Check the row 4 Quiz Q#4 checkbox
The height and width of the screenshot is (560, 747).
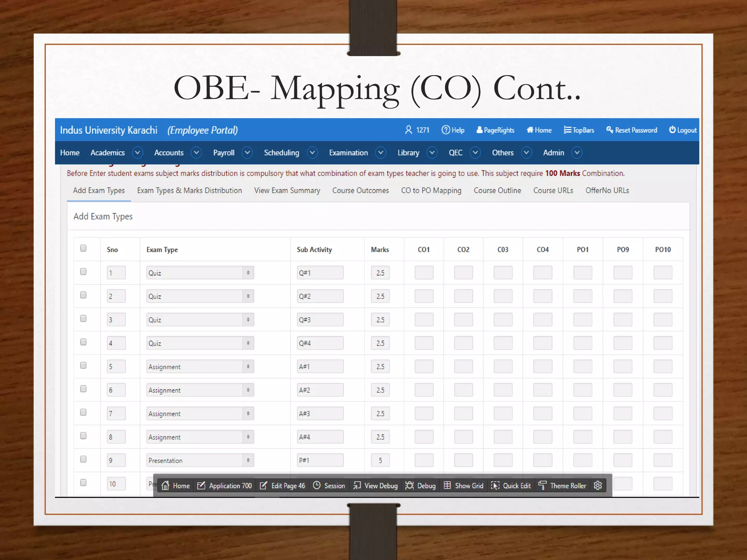pos(83,342)
